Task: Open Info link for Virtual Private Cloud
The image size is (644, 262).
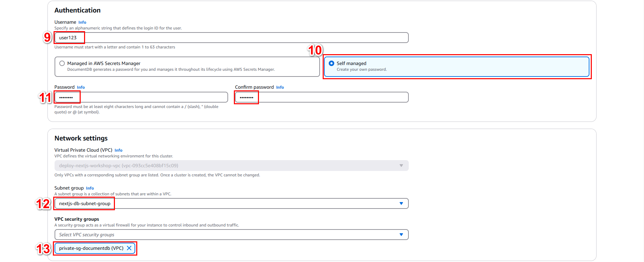Action: tap(118, 150)
